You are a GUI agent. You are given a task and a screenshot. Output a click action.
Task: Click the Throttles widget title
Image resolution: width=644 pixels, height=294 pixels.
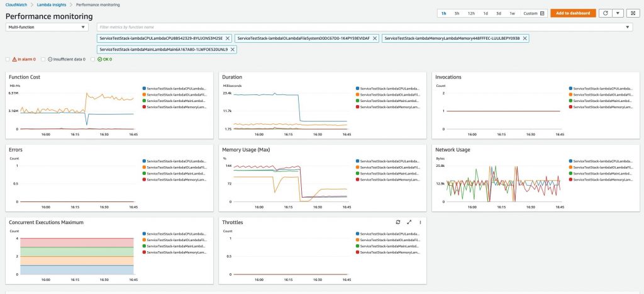point(233,222)
